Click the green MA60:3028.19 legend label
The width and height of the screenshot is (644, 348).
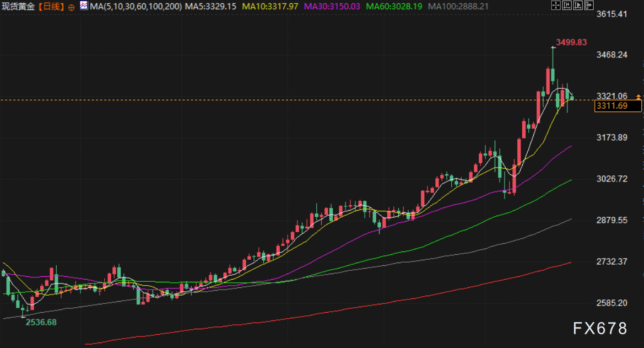coord(394,7)
